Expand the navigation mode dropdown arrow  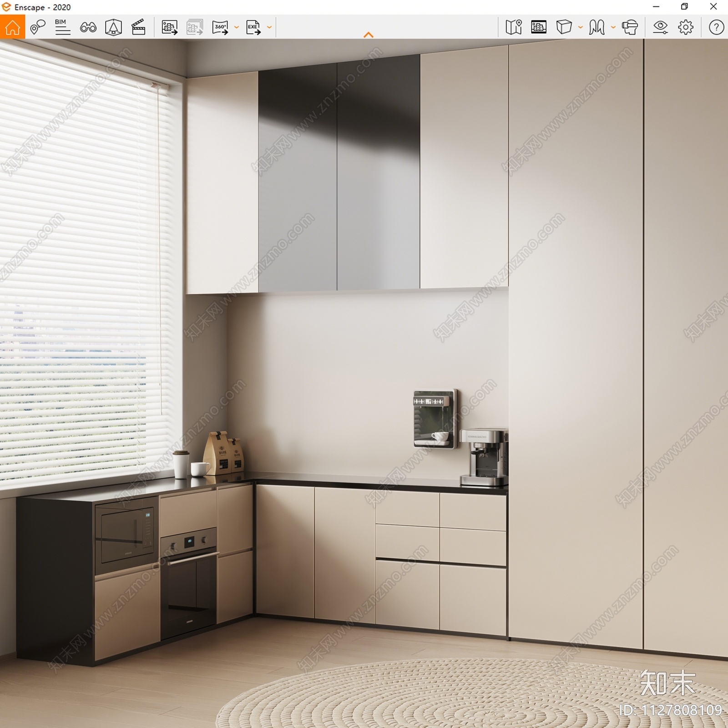point(613,27)
